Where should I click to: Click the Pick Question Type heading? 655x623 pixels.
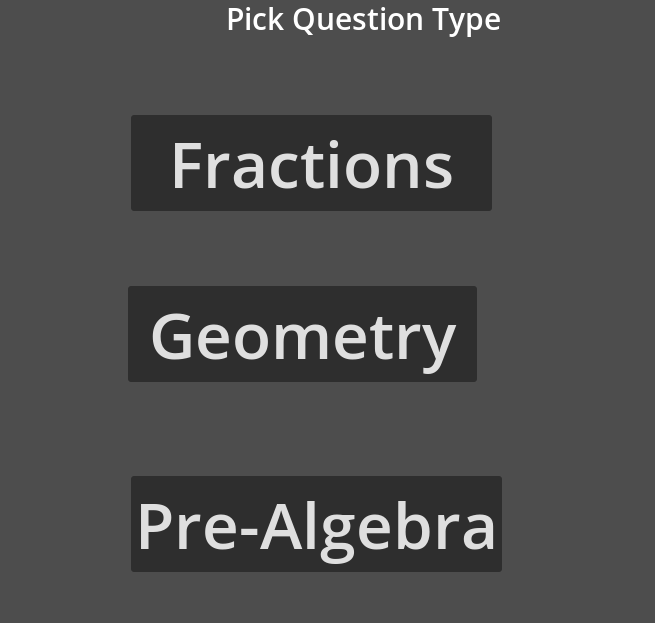[x=363, y=20]
